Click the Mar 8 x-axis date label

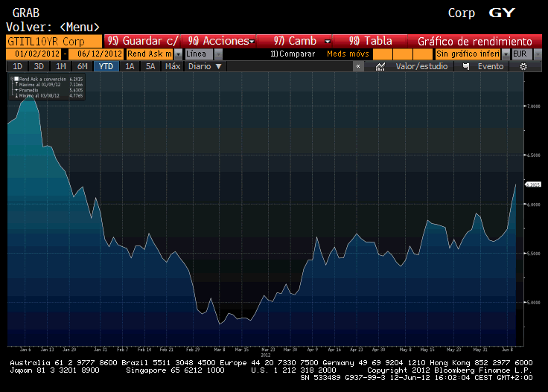[220, 350]
